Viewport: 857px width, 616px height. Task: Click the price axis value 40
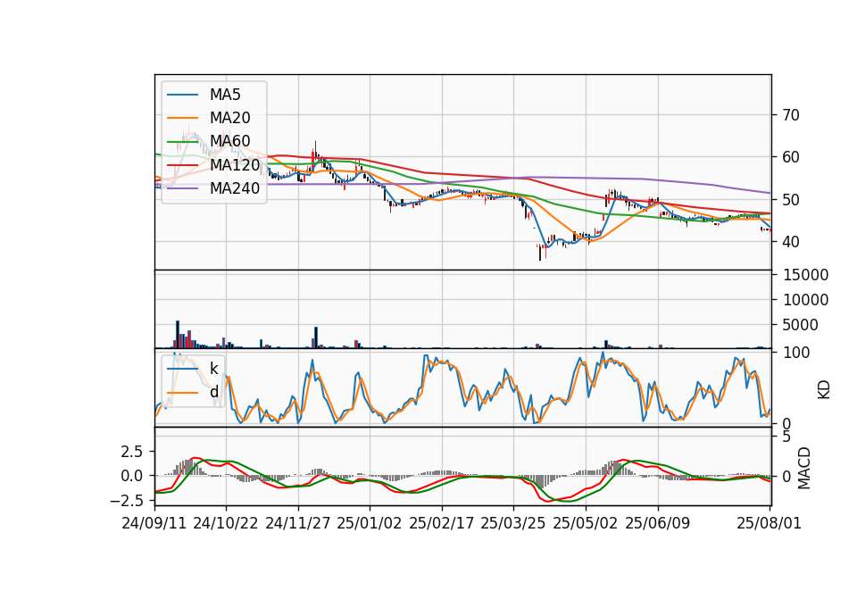tap(790, 242)
